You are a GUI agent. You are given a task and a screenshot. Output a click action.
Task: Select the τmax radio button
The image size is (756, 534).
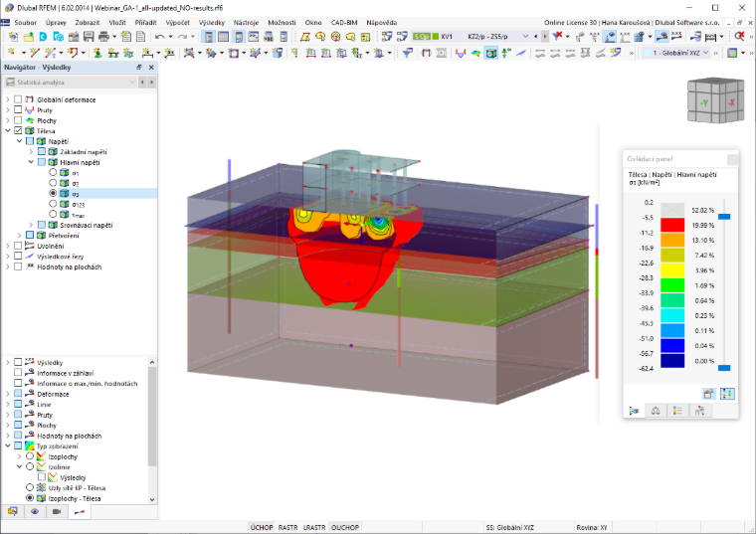coord(53,214)
